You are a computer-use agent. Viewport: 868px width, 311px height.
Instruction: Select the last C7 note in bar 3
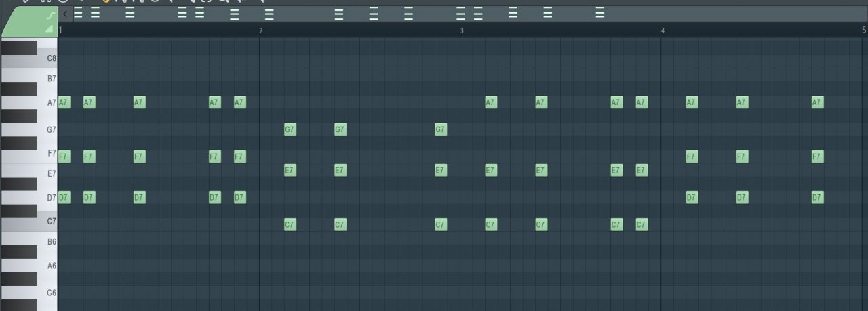click(x=642, y=224)
